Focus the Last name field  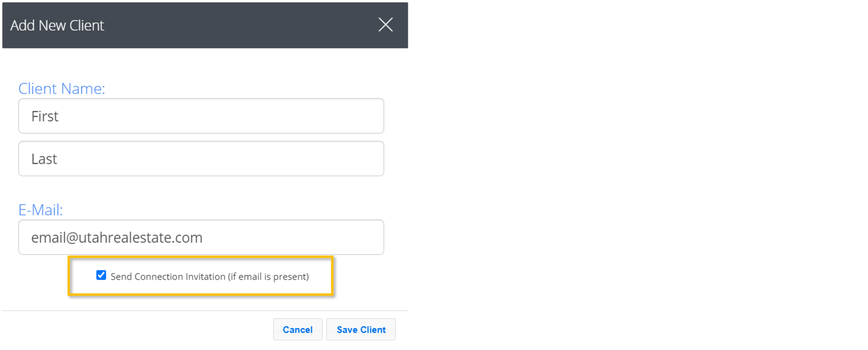click(x=201, y=159)
